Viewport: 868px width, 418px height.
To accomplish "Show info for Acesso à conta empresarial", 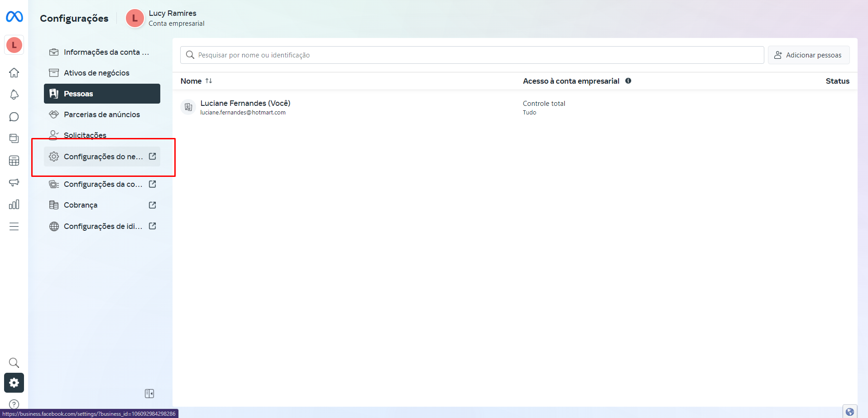I will click(628, 81).
